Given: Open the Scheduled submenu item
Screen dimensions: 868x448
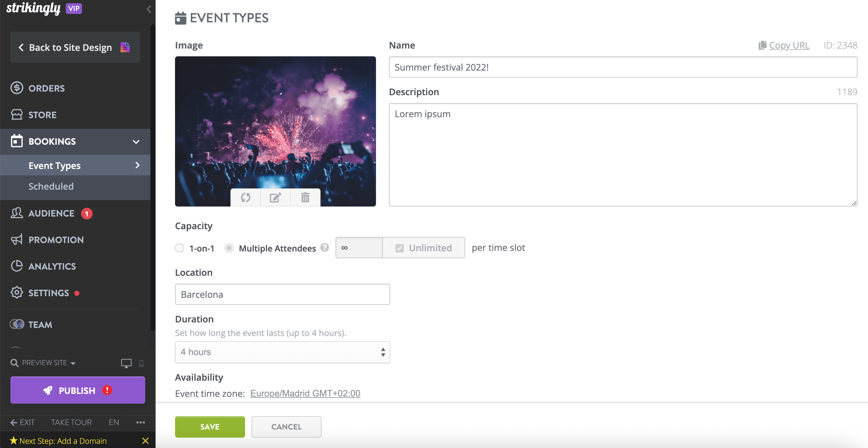Looking at the screenshot, I should point(51,186).
